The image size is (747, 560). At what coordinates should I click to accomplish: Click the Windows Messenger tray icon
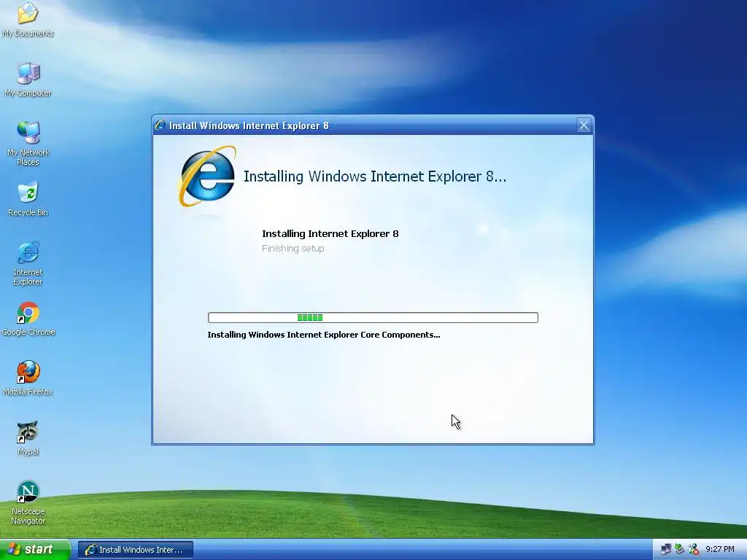694,549
